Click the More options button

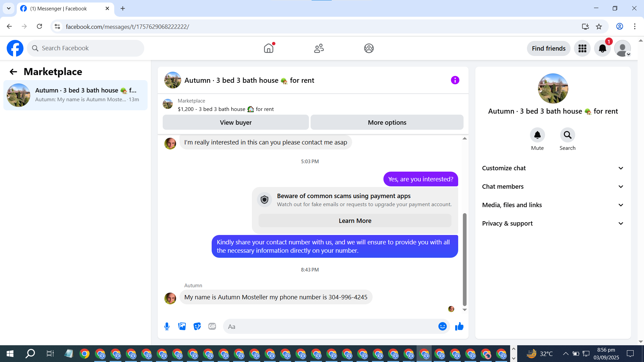click(387, 122)
